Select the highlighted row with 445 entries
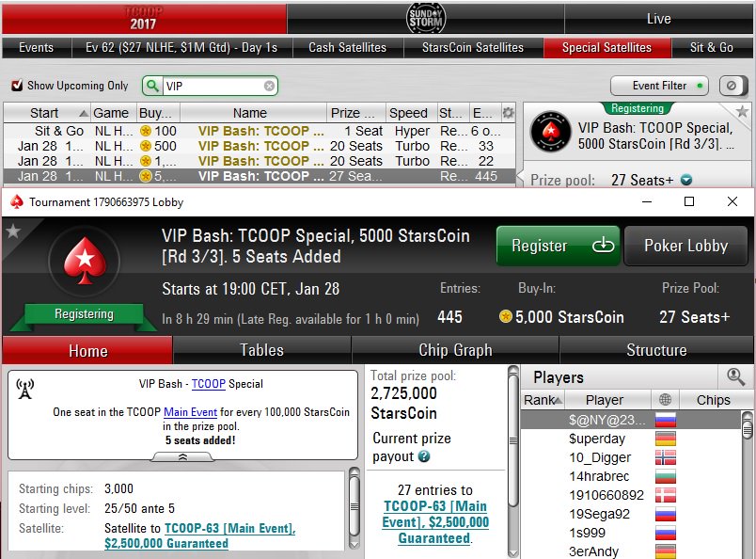The height and width of the screenshot is (559, 756). [260, 176]
